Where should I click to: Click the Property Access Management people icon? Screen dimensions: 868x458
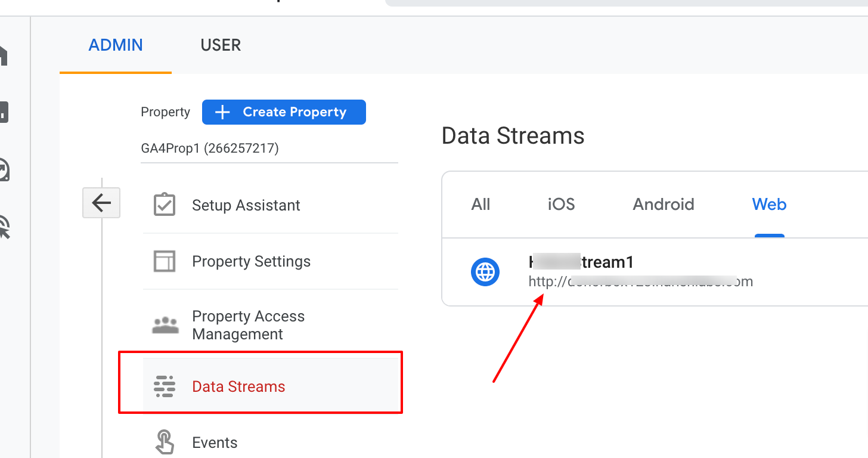[165, 325]
